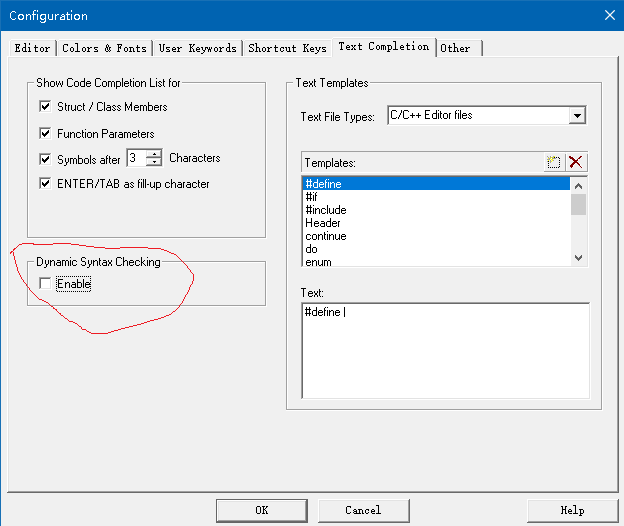Click the Help button

[572, 510]
